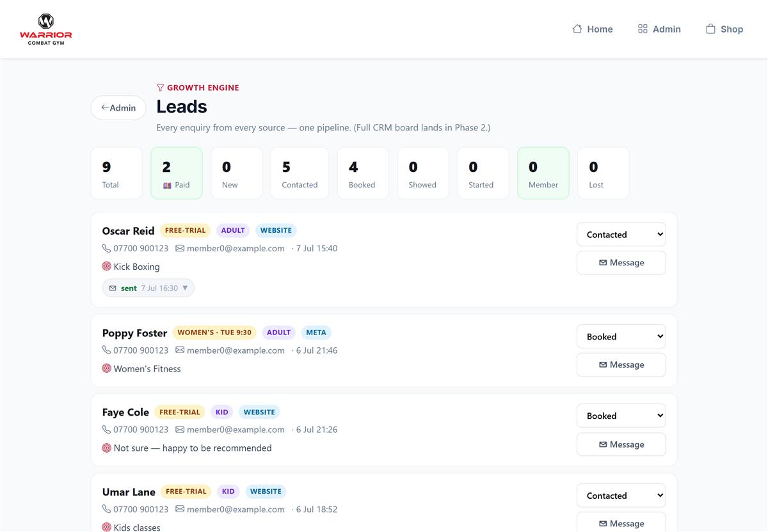Click the Faye Cole lead name
The image size is (768, 532).
coord(125,412)
